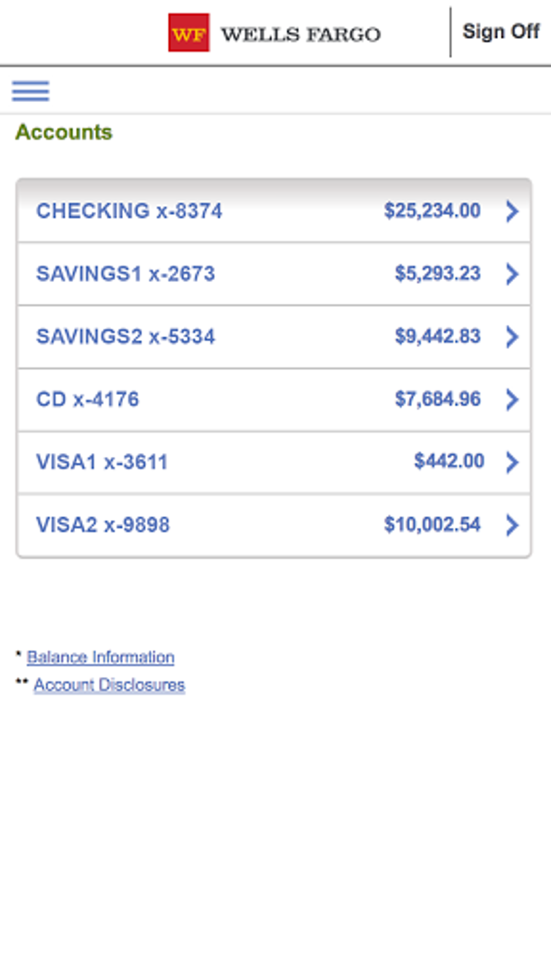Open the hamburger navigation menu
The width and height of the screenshot is (551, 980).
tap(31, 91)
